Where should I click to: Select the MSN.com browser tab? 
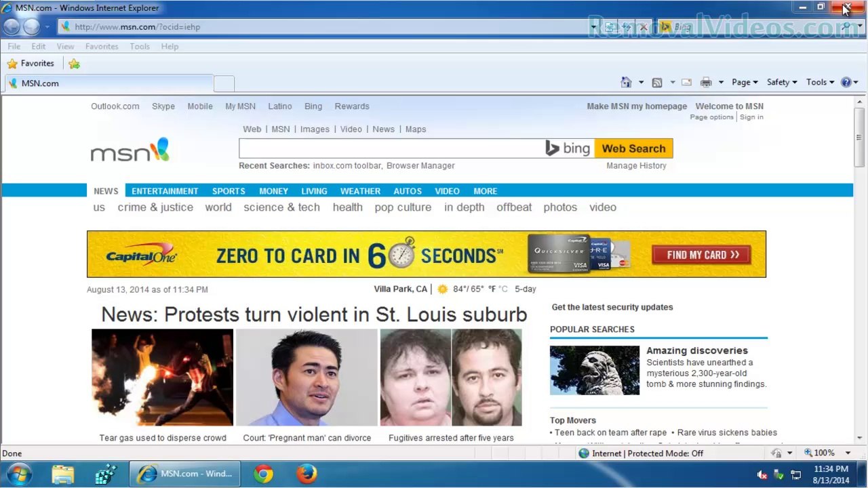pyautogui.click(x=108, y=83)
